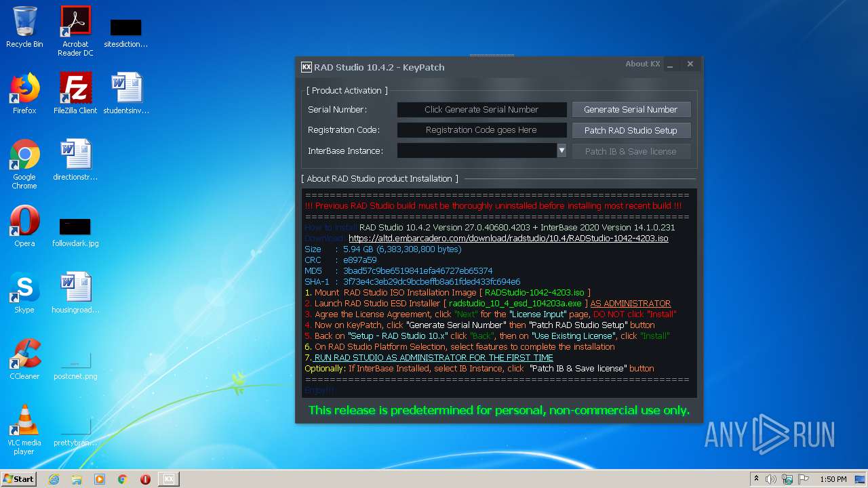This screenshot has width=868, height=488.
Task: Click the MD5 hash value text
Action: [x=418, y=271]
